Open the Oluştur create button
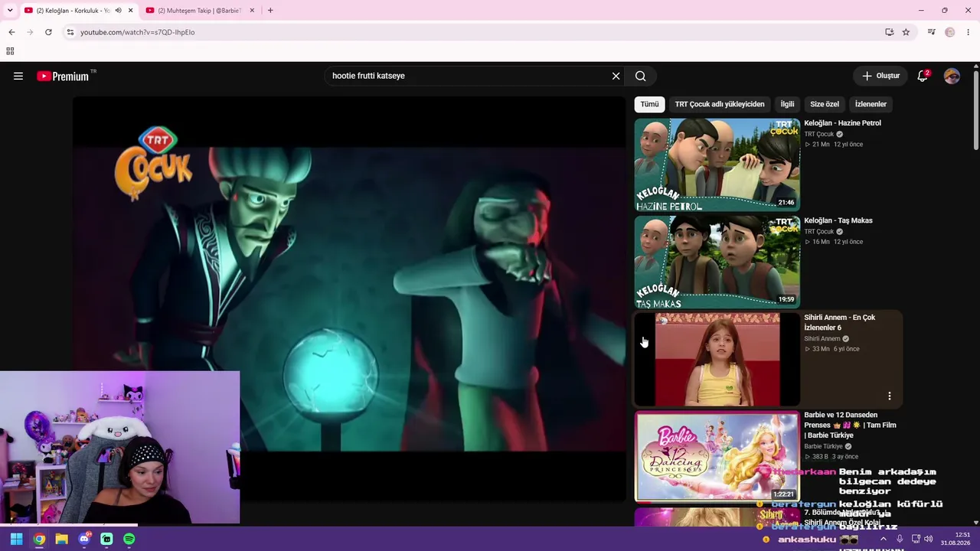 pos(880,76)
